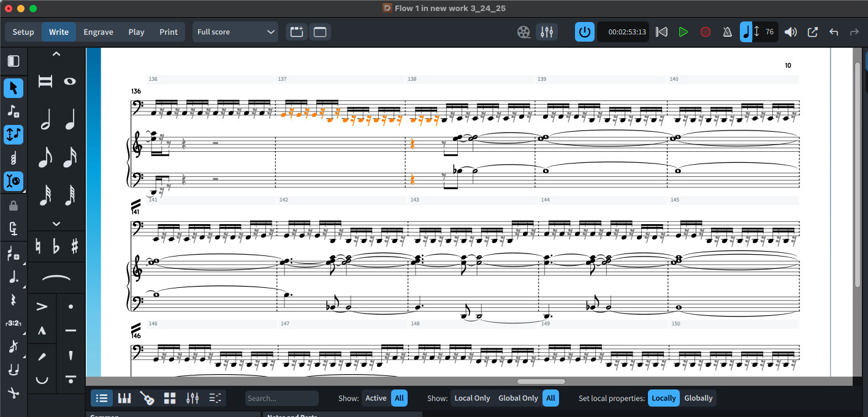Switch to Setup mode
The width and height of the screenshot is (868, 417).
click(x=23, y=32)
